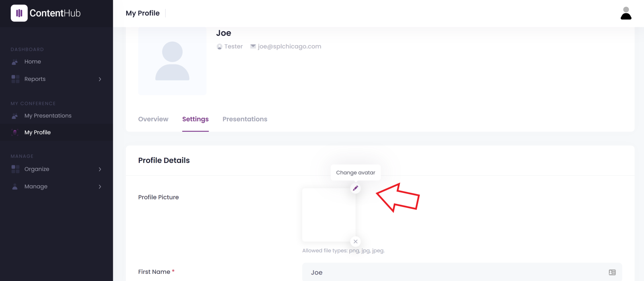Click the Reports grid icon
The width and height of the screenshot is (644, 281).
(15, 79)
